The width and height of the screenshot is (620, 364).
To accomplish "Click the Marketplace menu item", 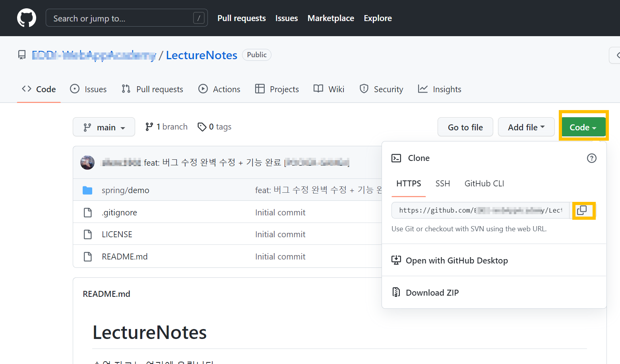I will [331, 18].
